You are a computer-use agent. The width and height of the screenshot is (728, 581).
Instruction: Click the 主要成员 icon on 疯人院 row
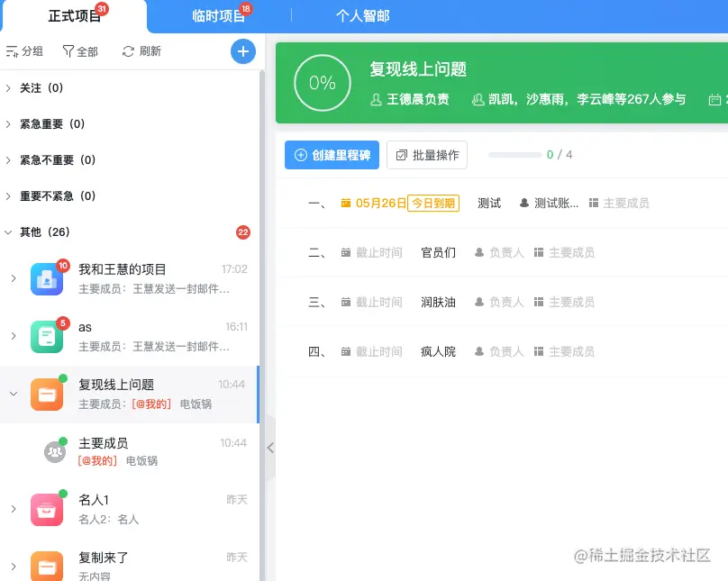click(538, 351)
